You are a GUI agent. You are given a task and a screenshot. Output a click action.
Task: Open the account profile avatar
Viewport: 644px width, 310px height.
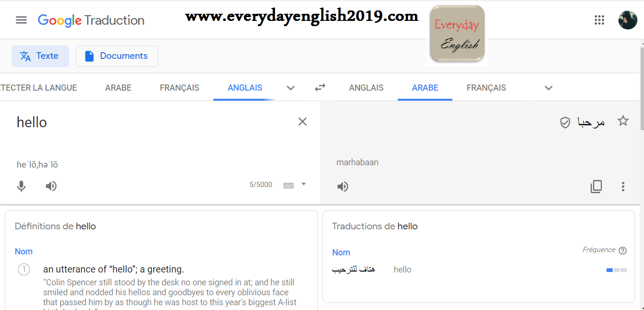pos(627,20)
